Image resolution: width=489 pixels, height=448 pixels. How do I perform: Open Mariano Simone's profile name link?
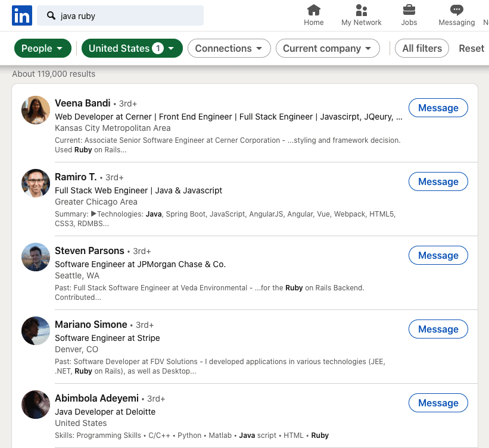[x=91, y=324]
